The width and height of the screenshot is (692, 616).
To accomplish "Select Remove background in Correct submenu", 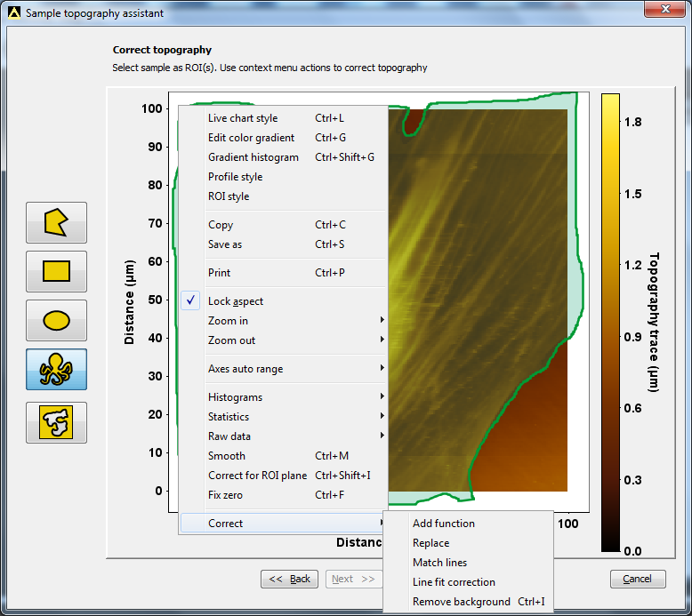I will click(462, 602).
